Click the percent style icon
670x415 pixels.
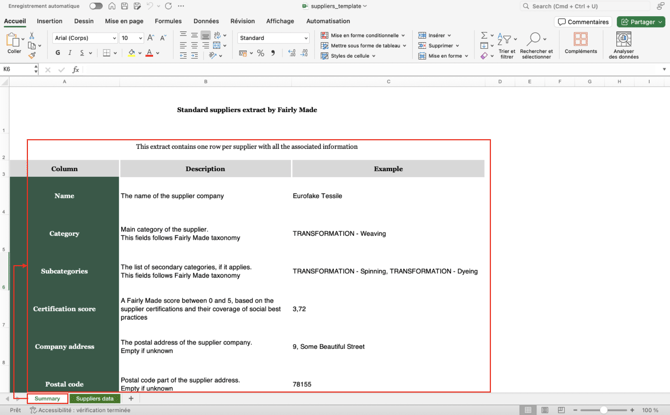click(260, 53)
